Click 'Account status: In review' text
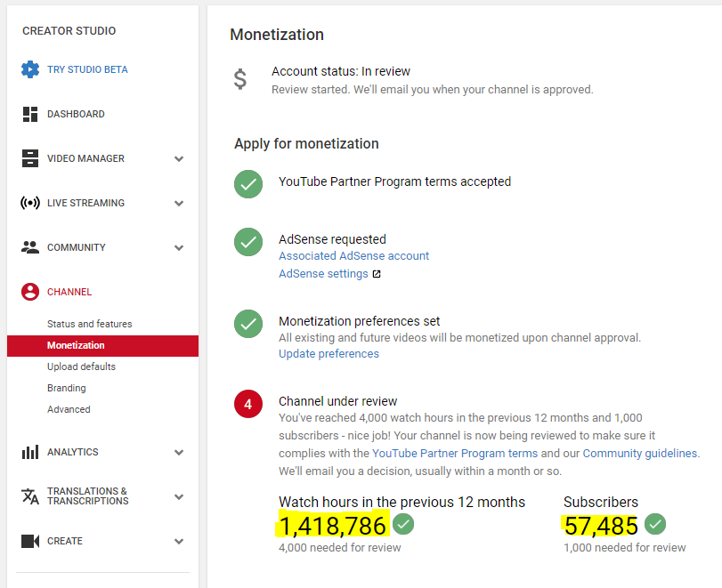Screen dimensions: 722x588 tap(341, 71)
